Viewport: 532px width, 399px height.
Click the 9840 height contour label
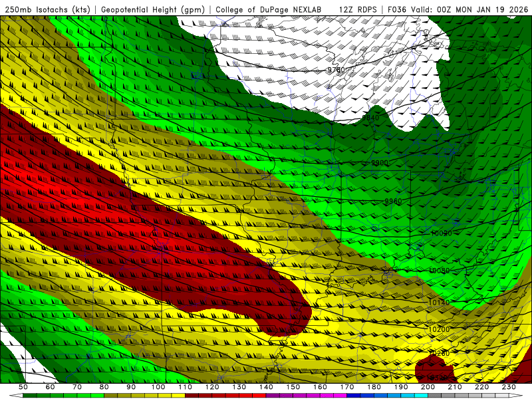[x=370, y=118]
